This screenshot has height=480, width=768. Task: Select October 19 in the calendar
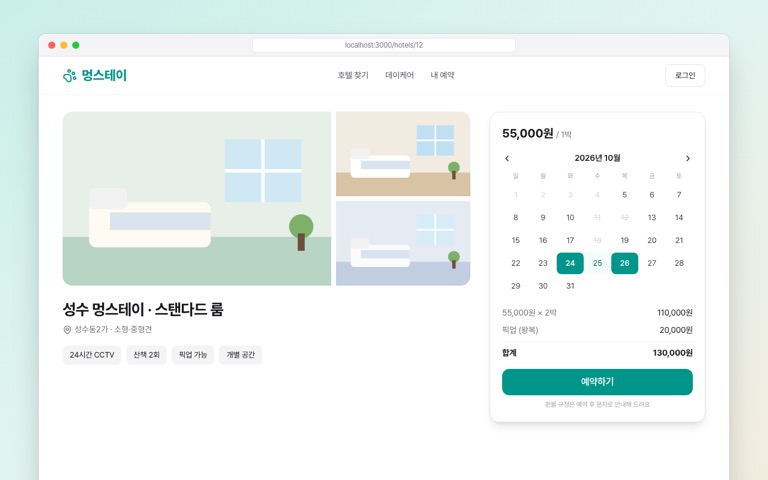[624, 240]
